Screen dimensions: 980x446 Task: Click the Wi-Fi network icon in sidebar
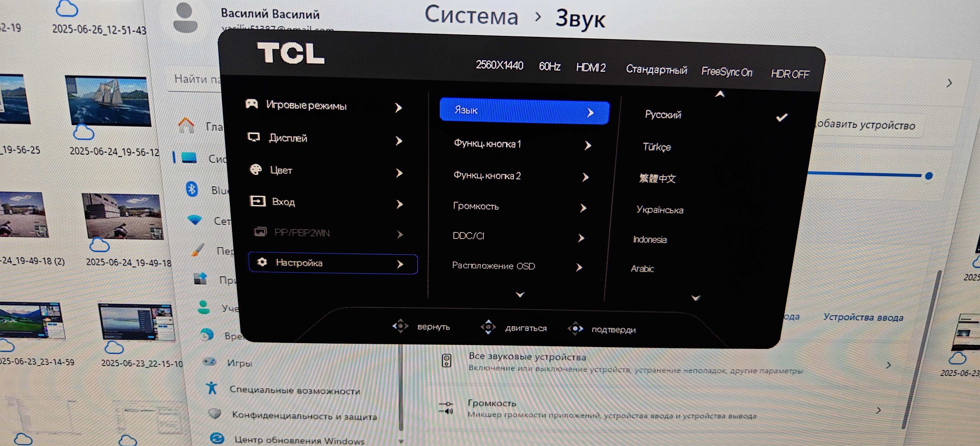point(195,220)
